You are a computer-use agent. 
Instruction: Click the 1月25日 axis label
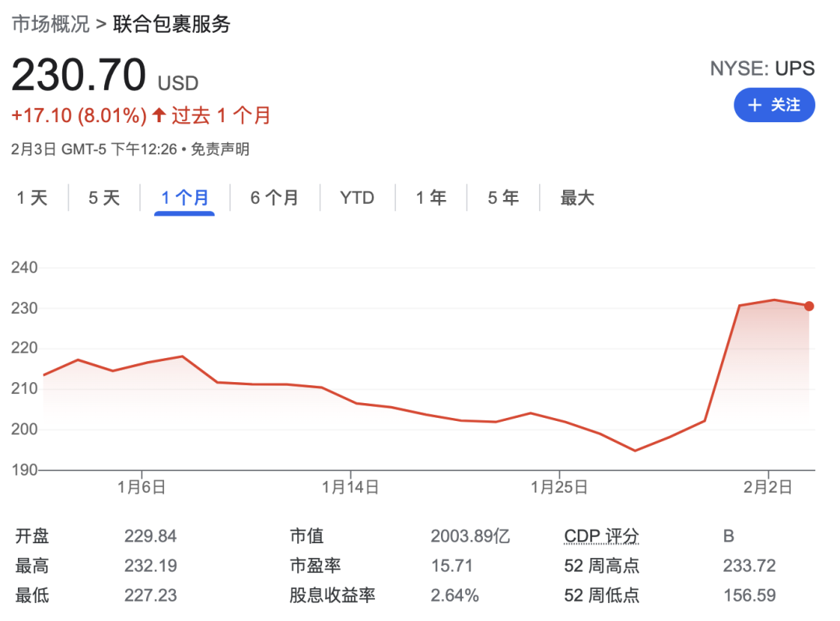pos(559,487)
